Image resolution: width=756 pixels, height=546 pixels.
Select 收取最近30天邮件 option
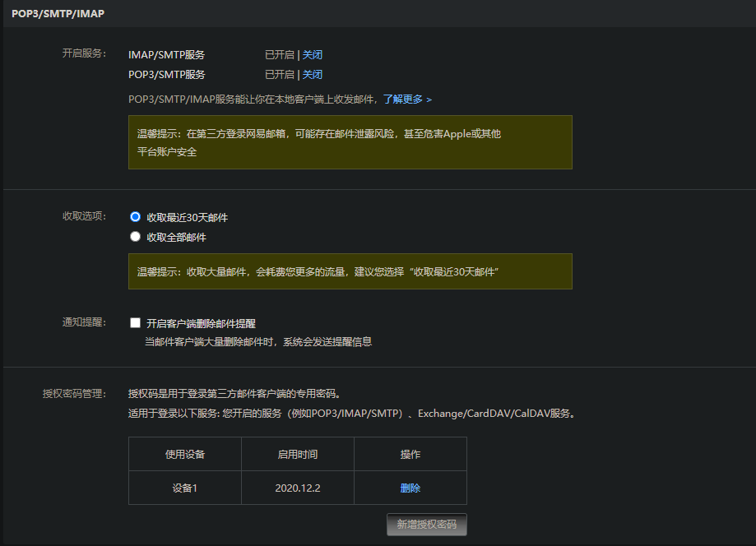[133, 215]
